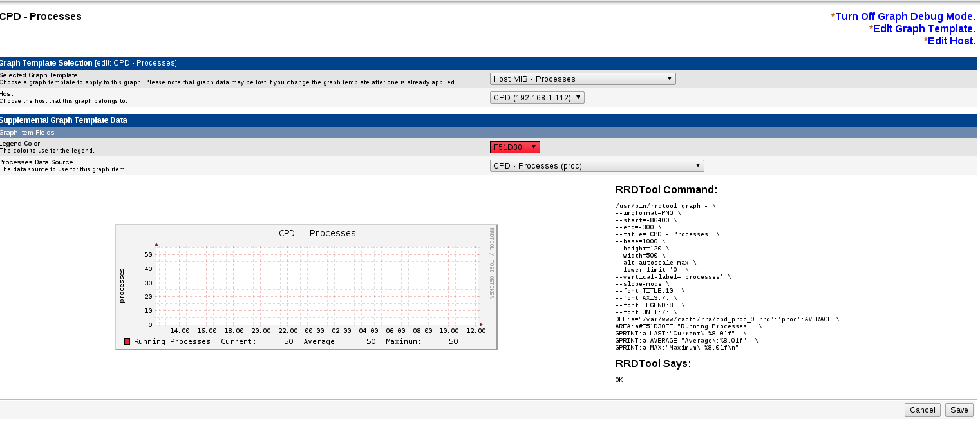The width and height of the screenshot is (980, 425).
Task: Click the OK output under RRDTool Says
Action: coord(619,380)
